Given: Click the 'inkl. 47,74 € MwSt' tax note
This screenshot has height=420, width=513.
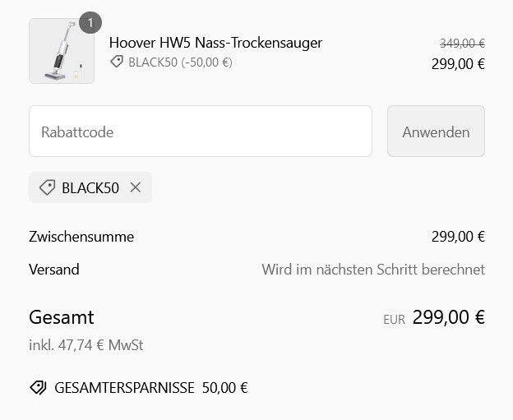Looking at the screenshot, I should [x=86, y=345].
